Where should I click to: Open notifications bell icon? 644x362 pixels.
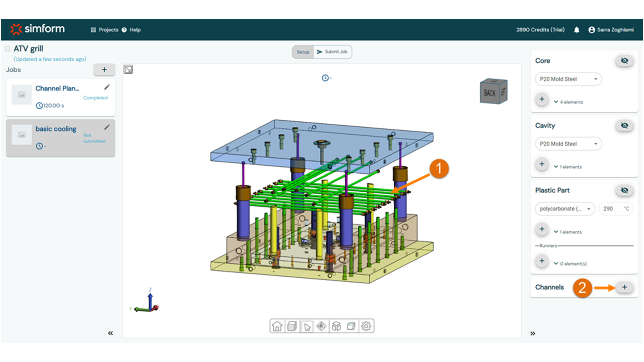pyautogui.click(x=577, y=30)
